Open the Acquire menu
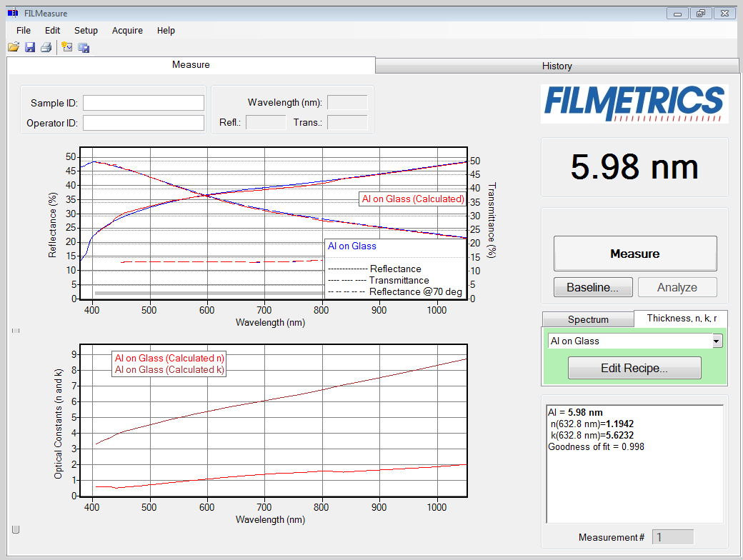 [x=127, y=30]
